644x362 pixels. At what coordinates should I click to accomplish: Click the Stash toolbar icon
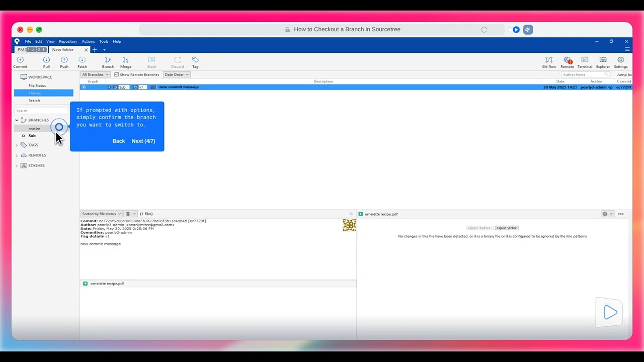pyautogui.click(x=151, y=62)
